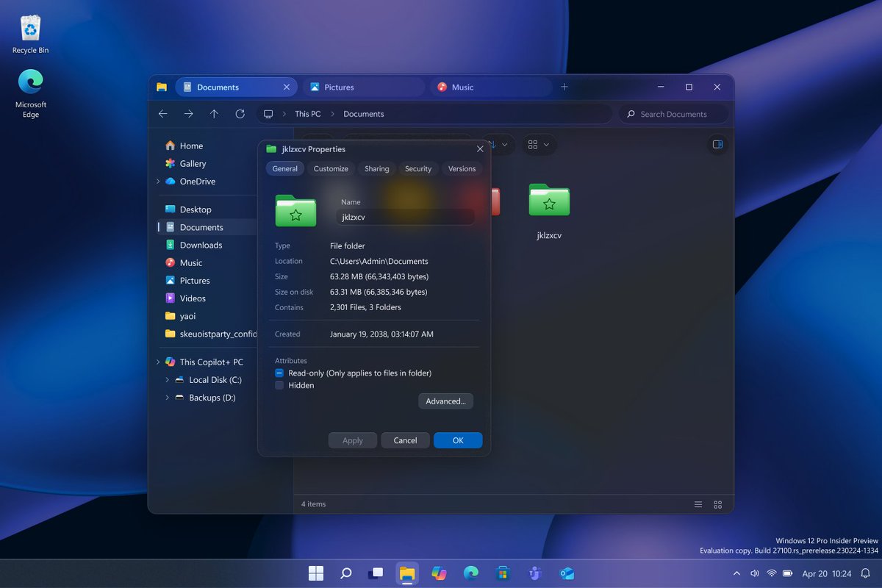This screenshot has width=882, height=588.
Task: Click the monitor icon in the address bar
Action: (x=268, y=114)
